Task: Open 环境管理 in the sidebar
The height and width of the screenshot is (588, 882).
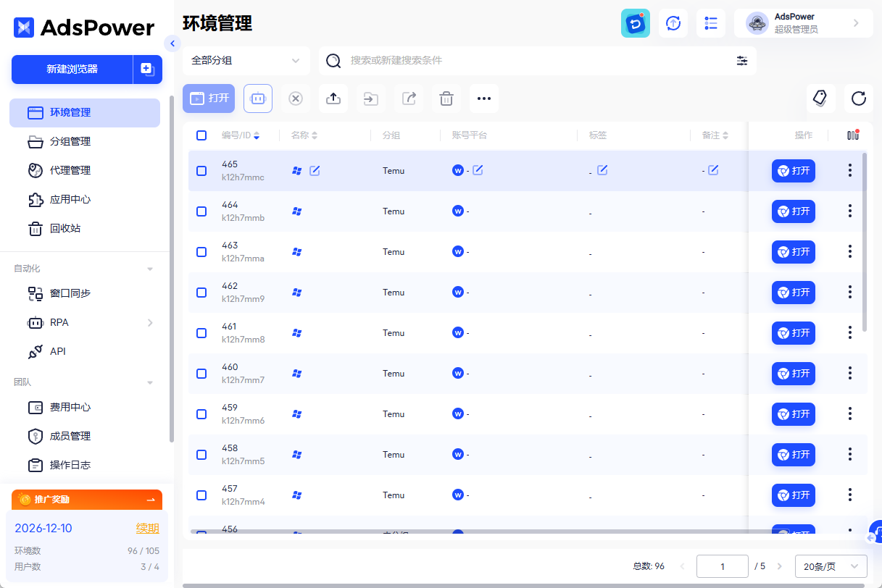Action: coord(85,113)
